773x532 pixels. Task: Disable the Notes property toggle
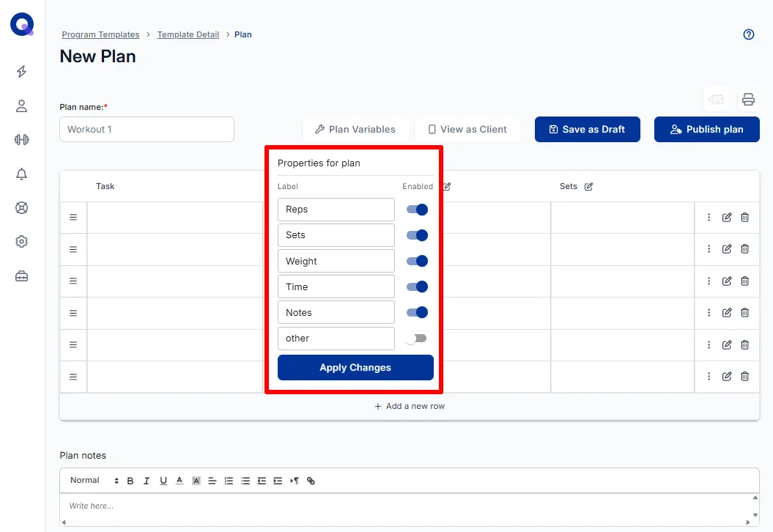[x=417, y=312]
